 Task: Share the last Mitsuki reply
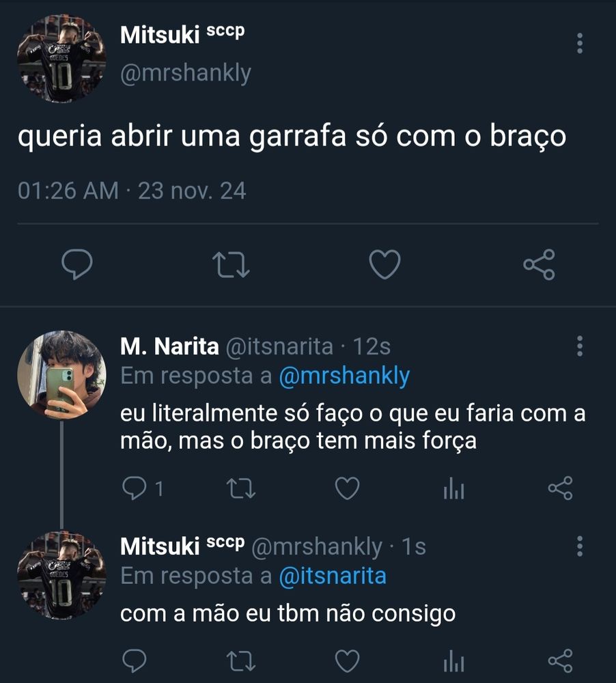pyautogui.click(x=560, y=660)
